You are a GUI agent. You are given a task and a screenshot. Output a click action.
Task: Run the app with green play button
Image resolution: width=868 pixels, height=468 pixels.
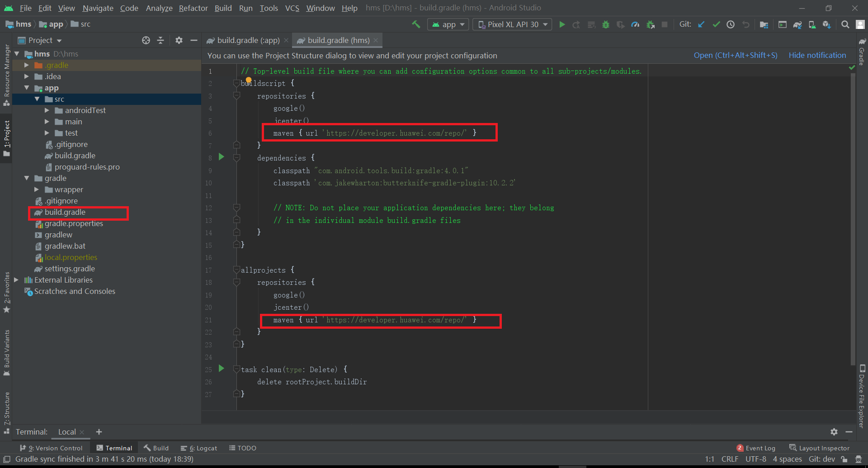pyautogui.click(x=562, y=24)
